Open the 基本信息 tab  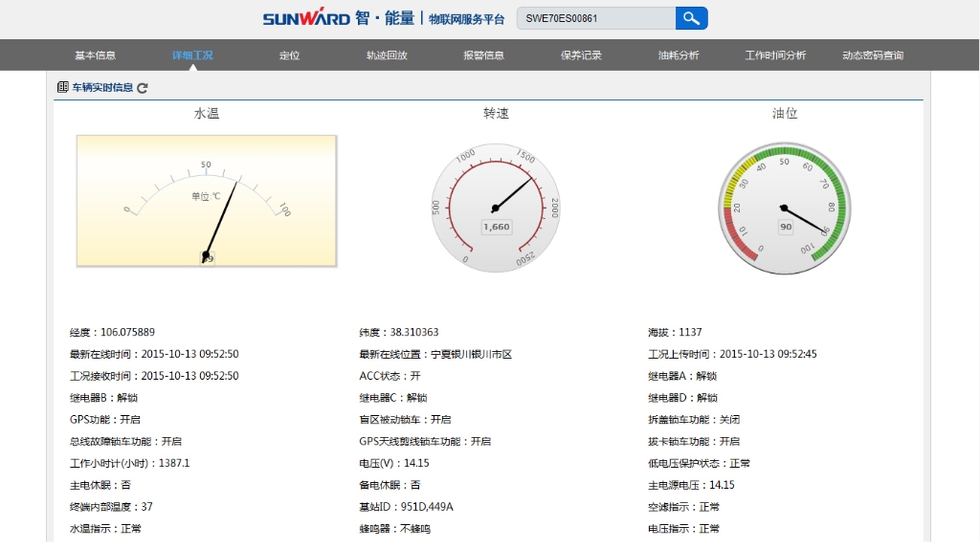coord(96,55)
